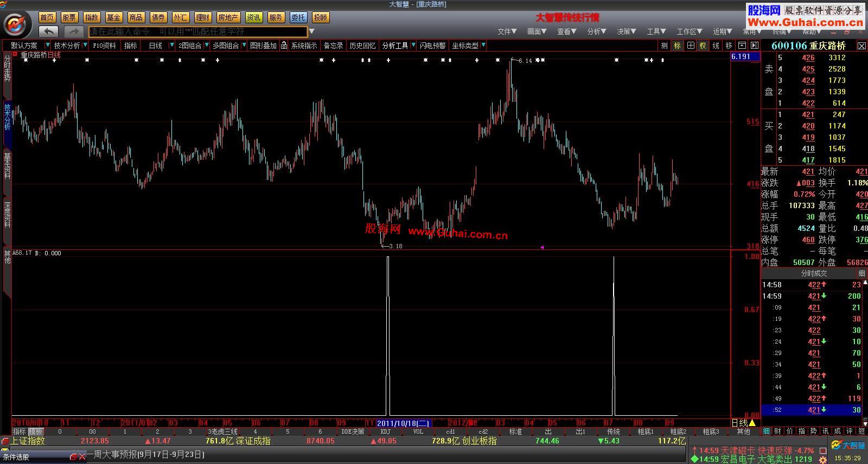Image resolution: width=868 pixels, height=464 pixels.
Task: Expand the 技术分析 dropdown arrow
Action: pos(86,46)
